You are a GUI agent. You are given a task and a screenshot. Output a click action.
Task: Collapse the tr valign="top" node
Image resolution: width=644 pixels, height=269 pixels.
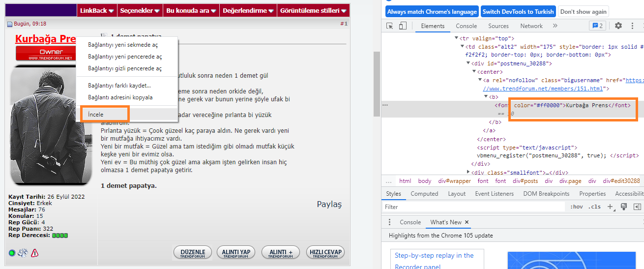456,38
